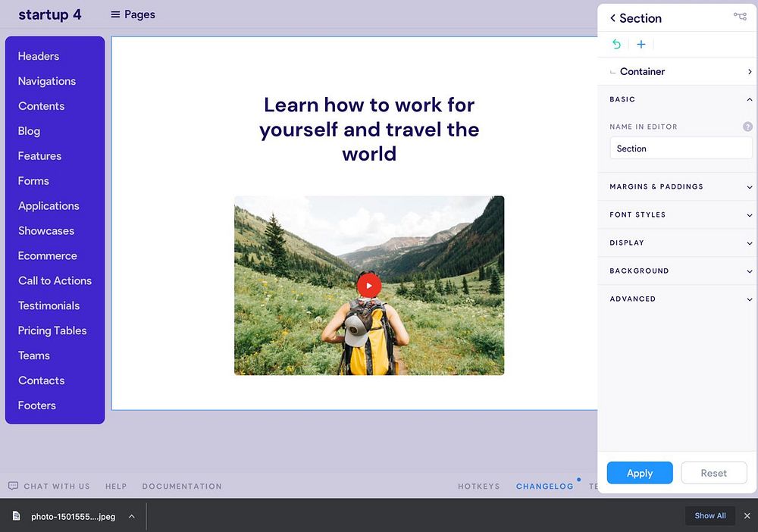Close the downloads bar with X
The height and width of the screenshot is (532, 758).
747,515
